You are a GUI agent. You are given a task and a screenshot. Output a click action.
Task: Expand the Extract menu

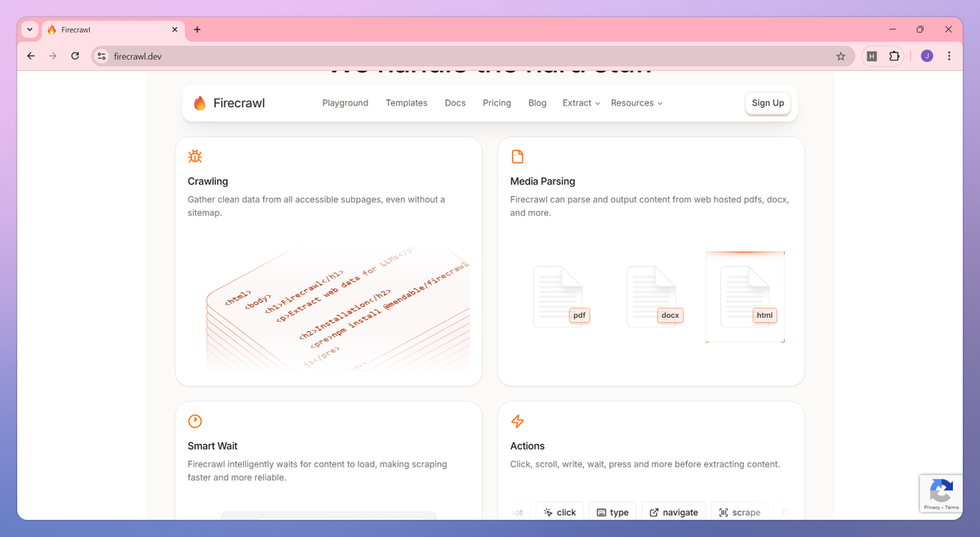point(581,103)
